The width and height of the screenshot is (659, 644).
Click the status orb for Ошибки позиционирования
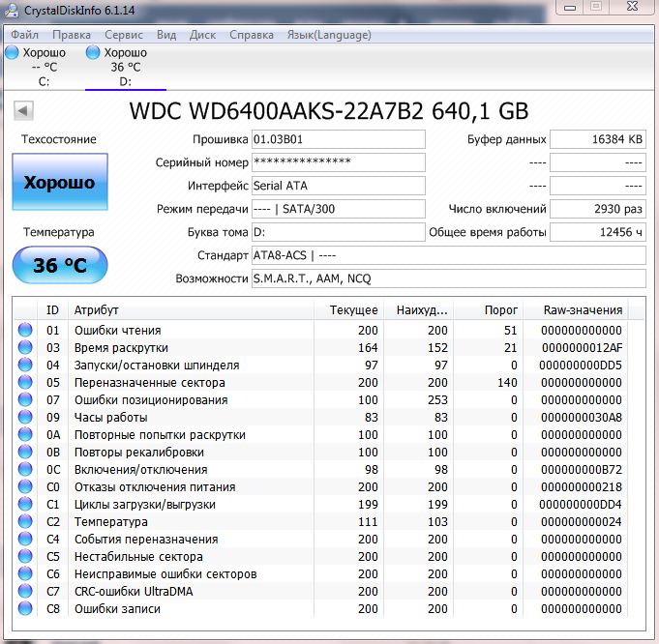pyautogui.click(x=25, y=399)
